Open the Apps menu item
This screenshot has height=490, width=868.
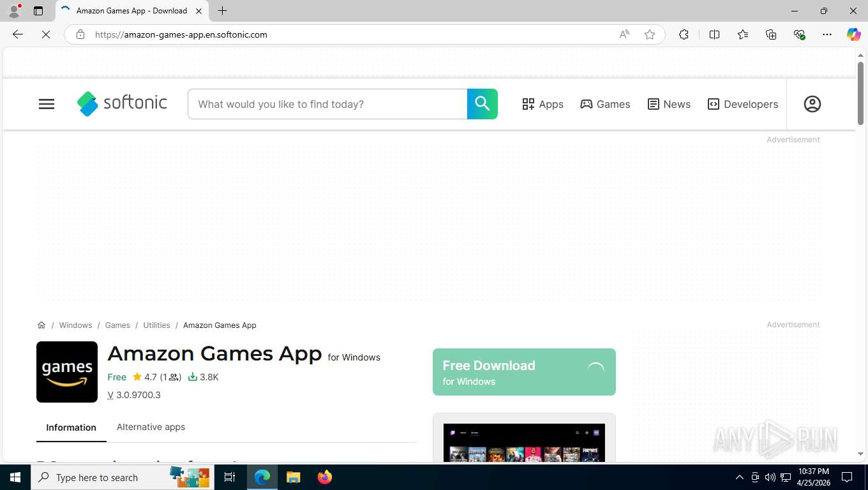(x=542, y=104)
